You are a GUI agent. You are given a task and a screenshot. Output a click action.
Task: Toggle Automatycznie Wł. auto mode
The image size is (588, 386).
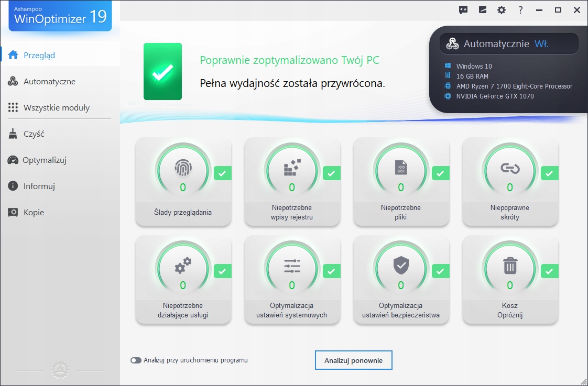(509, 44)
